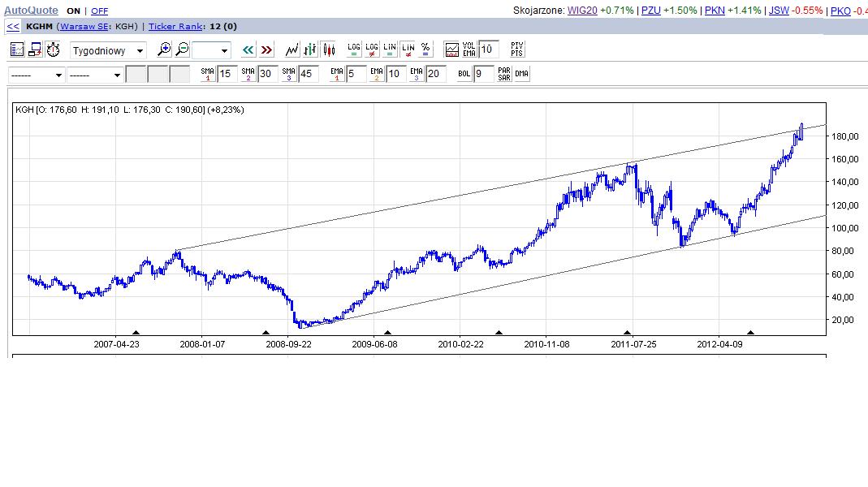Open the Ticker Rank link
Viewport: 868px width, 487px height.
click(x=175, y=26)
